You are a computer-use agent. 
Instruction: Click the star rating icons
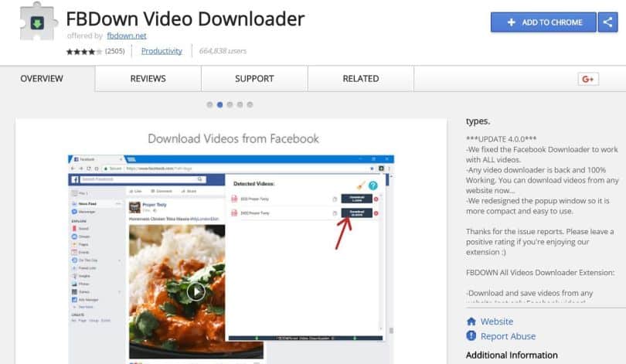[x=84, y=52]
